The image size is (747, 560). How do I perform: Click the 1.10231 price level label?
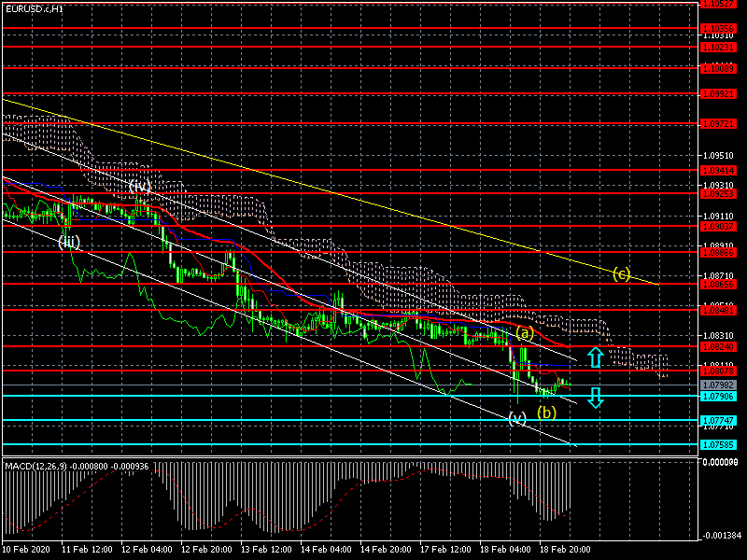pyautogui.click(x=718, y=48)
